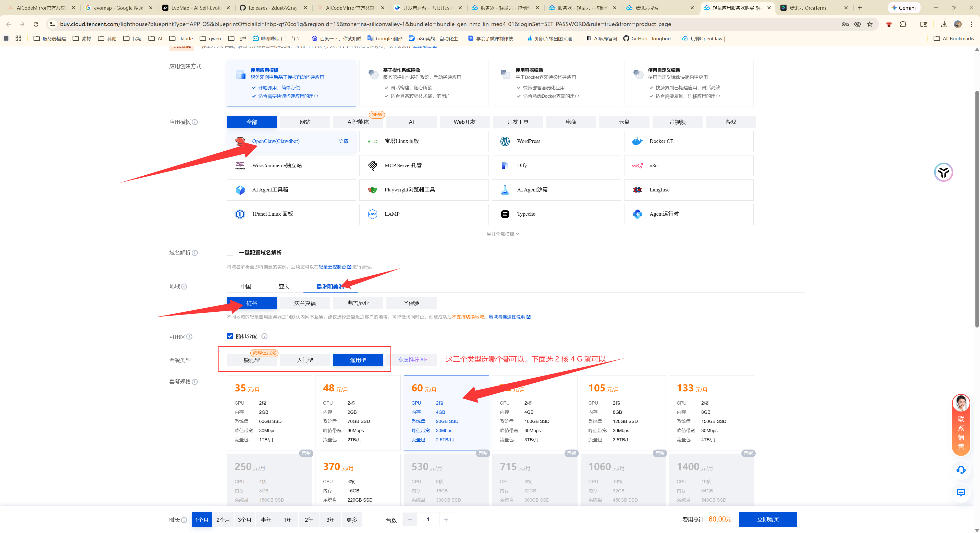This screenshot has width=980, height=533.
Task: Expand 展开全部模板 to show all templates
Action: tap(503, 234)
